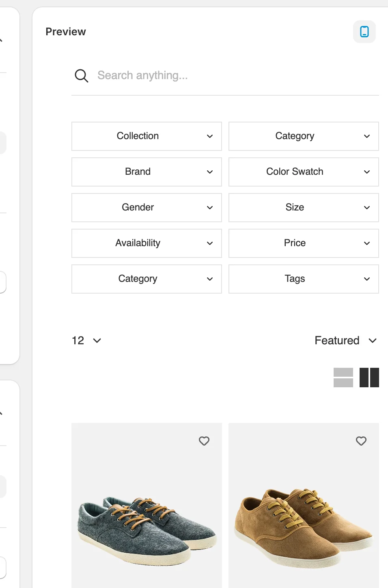388x588 pixels.
Task: Switch to list view layout icon
Action: 343,378
